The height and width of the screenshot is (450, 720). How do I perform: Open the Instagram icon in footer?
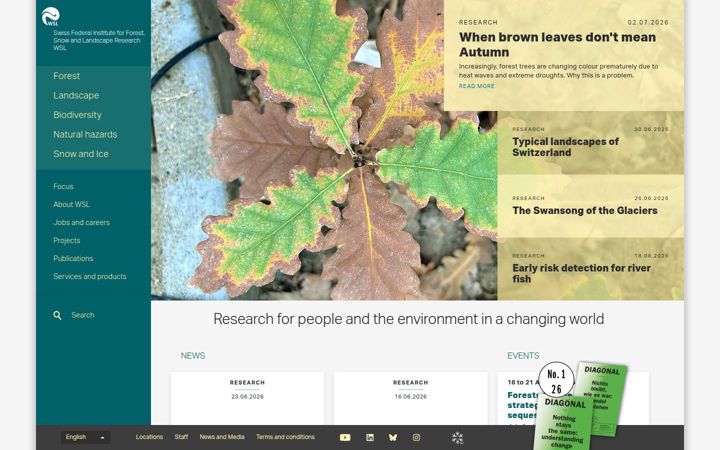point(416,438)
